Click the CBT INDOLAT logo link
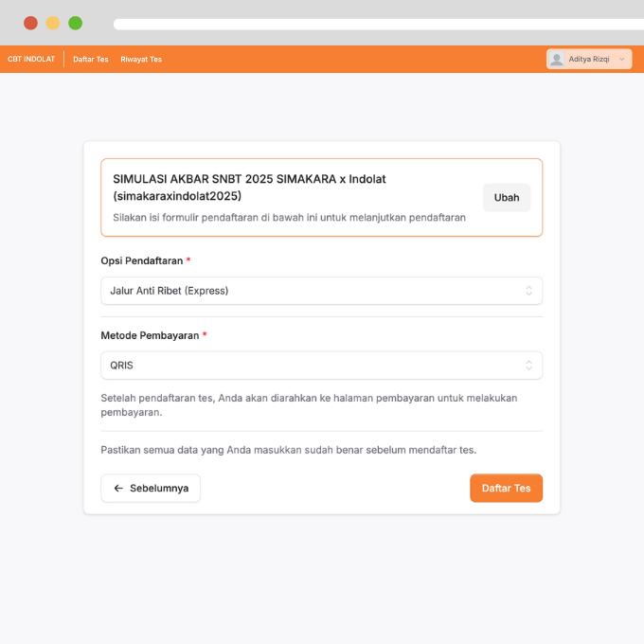This screenshot has width=644, height=644. 31,59
